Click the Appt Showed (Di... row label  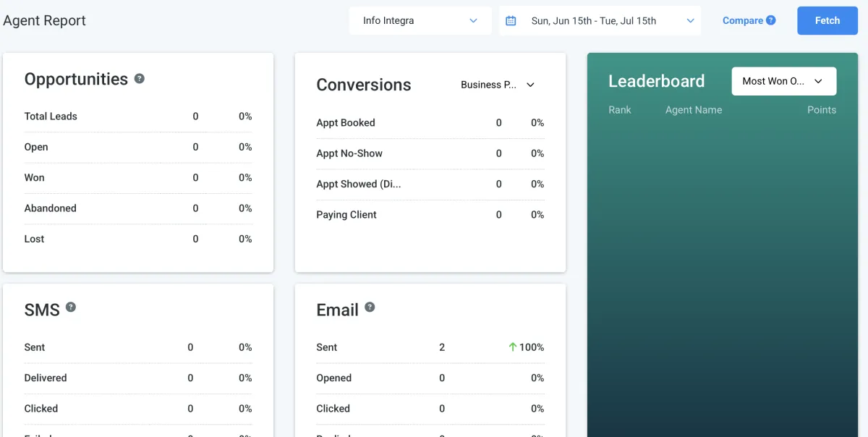coord(359,184)
